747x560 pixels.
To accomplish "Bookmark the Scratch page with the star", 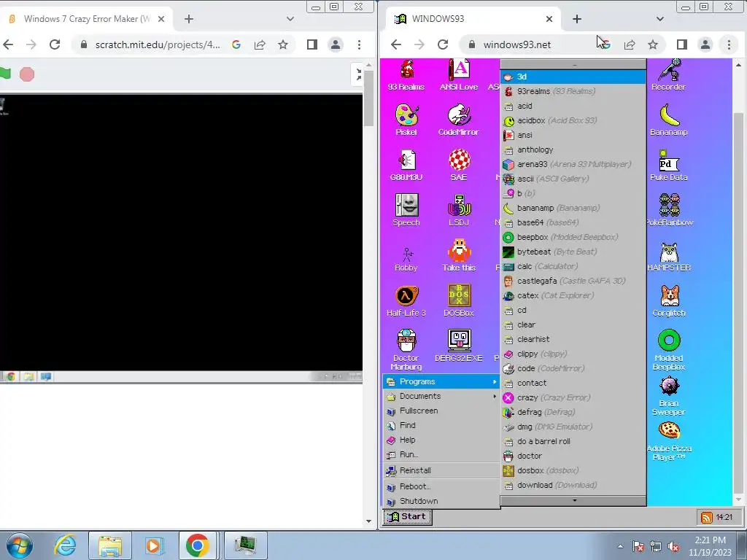I will tap(283, 44).
